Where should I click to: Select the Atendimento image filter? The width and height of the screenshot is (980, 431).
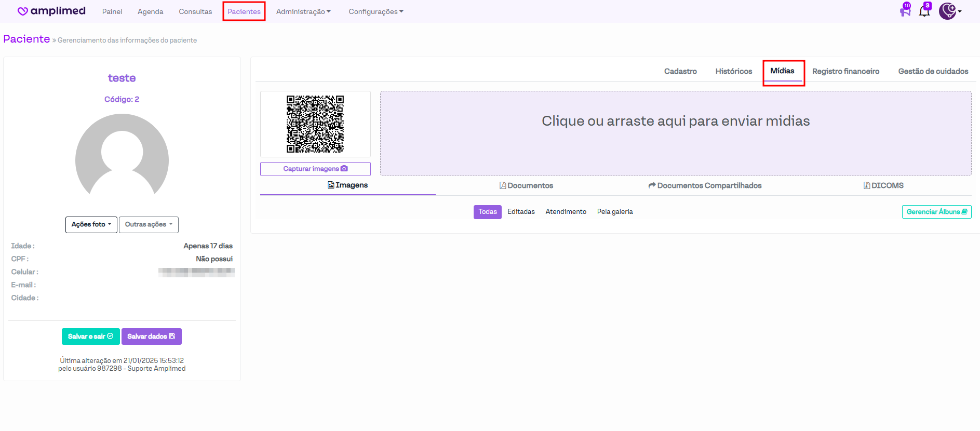click(566, 212)
